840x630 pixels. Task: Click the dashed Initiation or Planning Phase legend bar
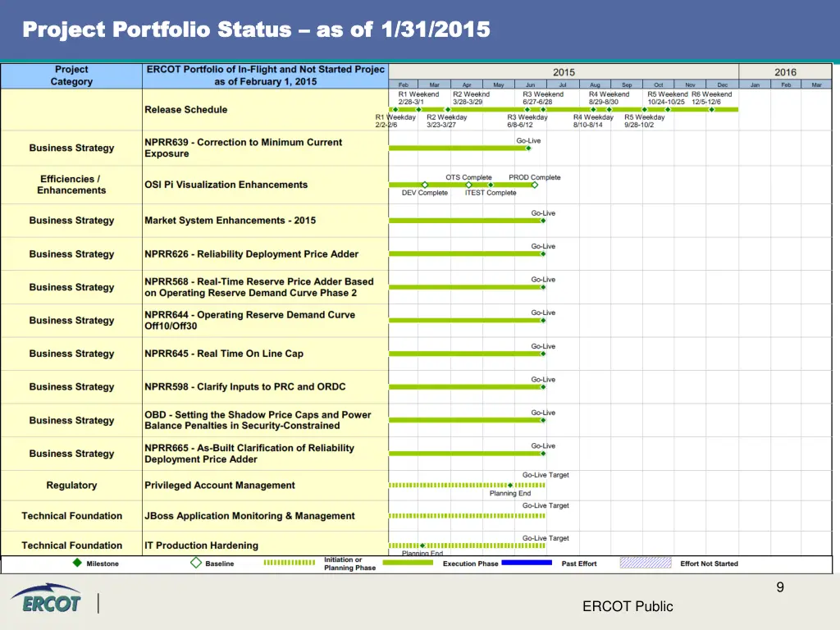[290, 563]
